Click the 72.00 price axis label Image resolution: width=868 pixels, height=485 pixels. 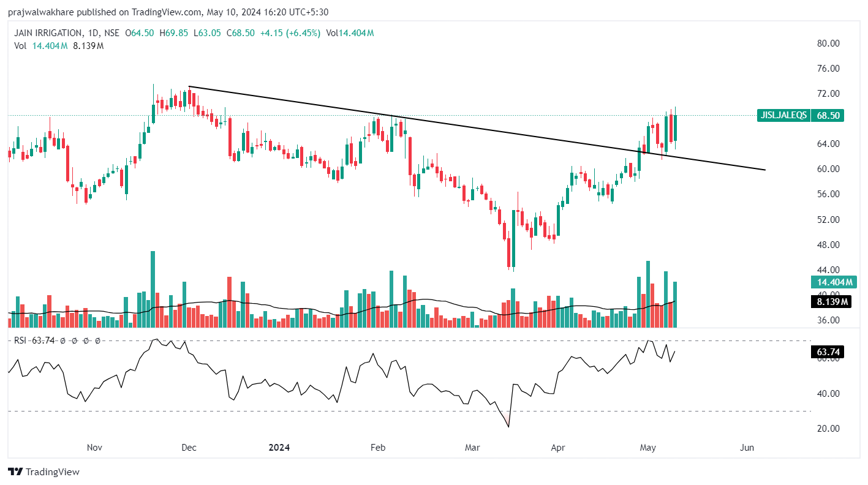(x=828, y=94)
